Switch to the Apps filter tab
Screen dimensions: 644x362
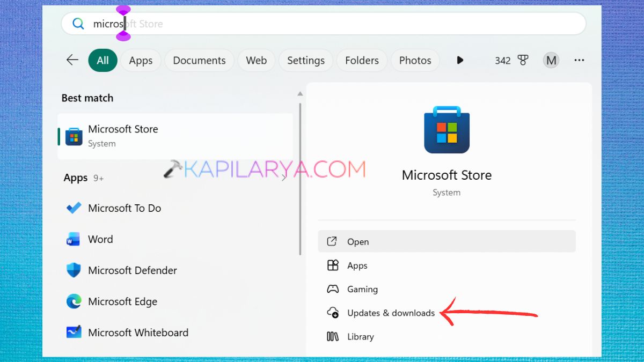(141, 61)
